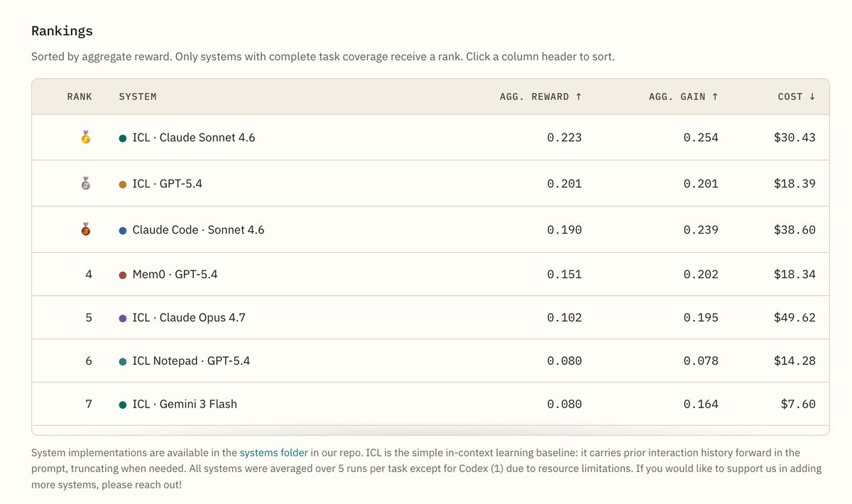Select the ICL · Claude Sonnet 4.6 system name
The width and height of the screenshot is (852, 504).
(194, 138)
